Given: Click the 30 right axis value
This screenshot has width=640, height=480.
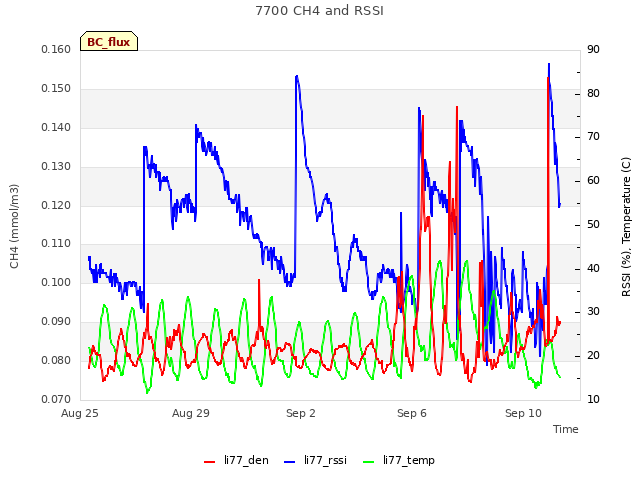Looking at the screenshot, I should click(x=593, y=311).
